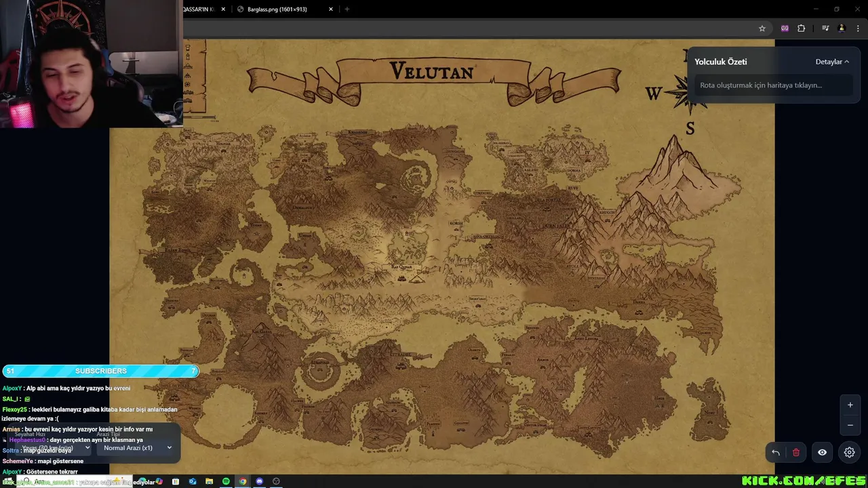Zoom in the map with plus button

[x=850, y=405]
